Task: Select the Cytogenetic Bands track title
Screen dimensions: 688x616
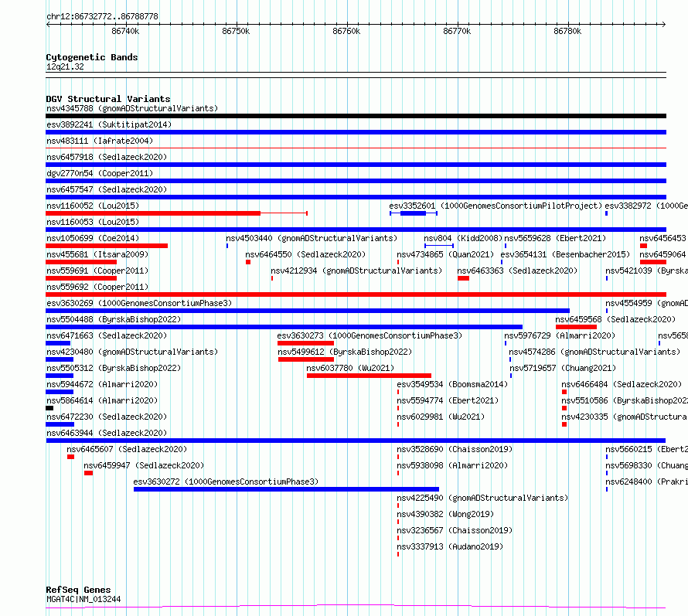Action: point(92,57)
